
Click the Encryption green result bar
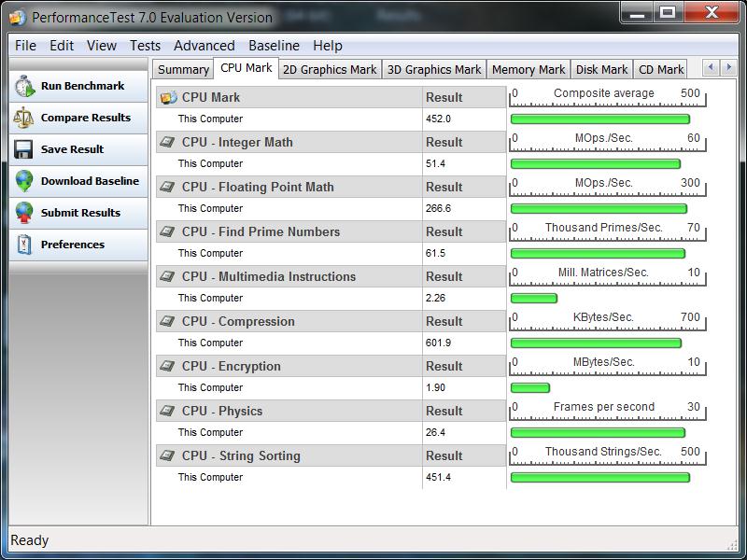tap(530, 387)
